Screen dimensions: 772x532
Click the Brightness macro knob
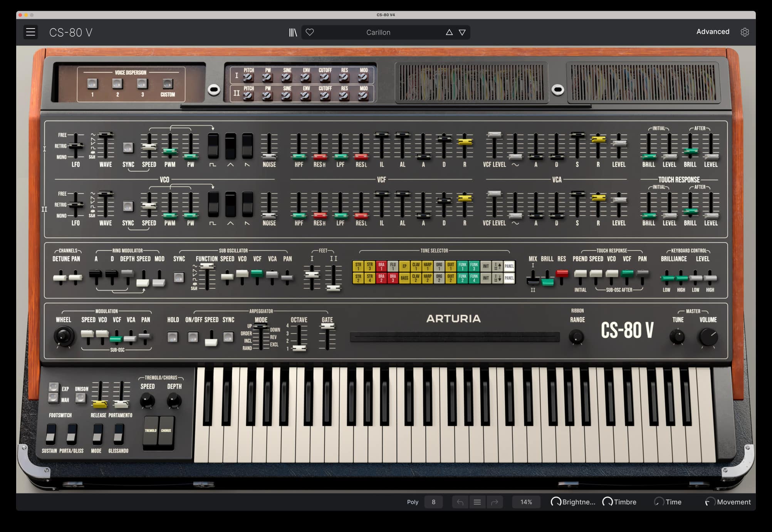tap(556, 502)
